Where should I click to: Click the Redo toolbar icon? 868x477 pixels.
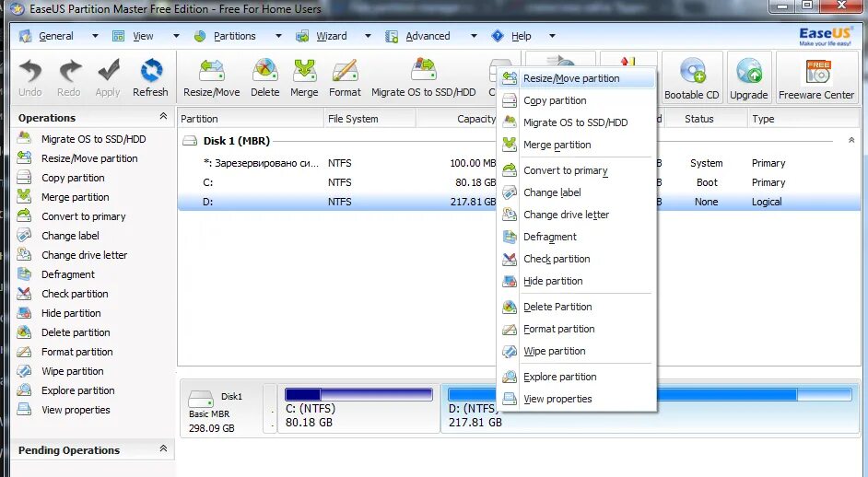(68, 77)
